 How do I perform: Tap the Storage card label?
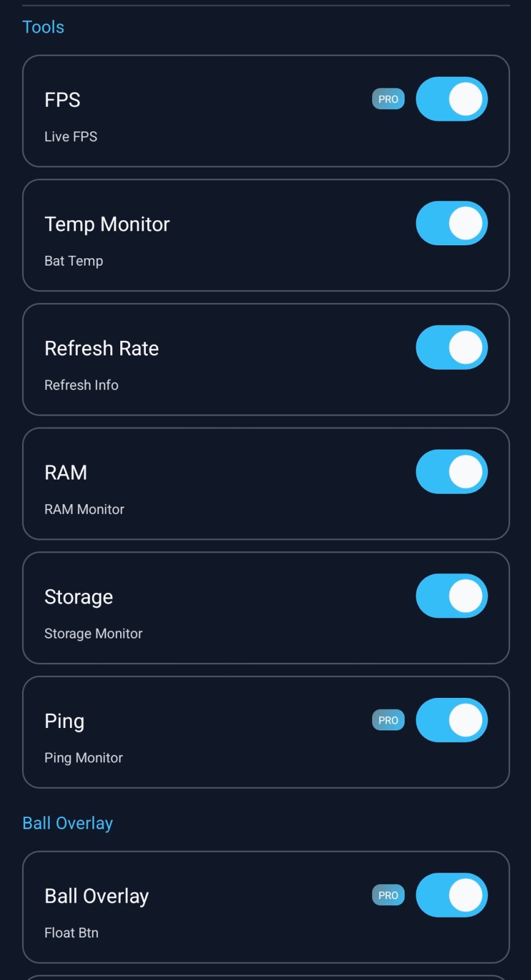tap(78, 595)
